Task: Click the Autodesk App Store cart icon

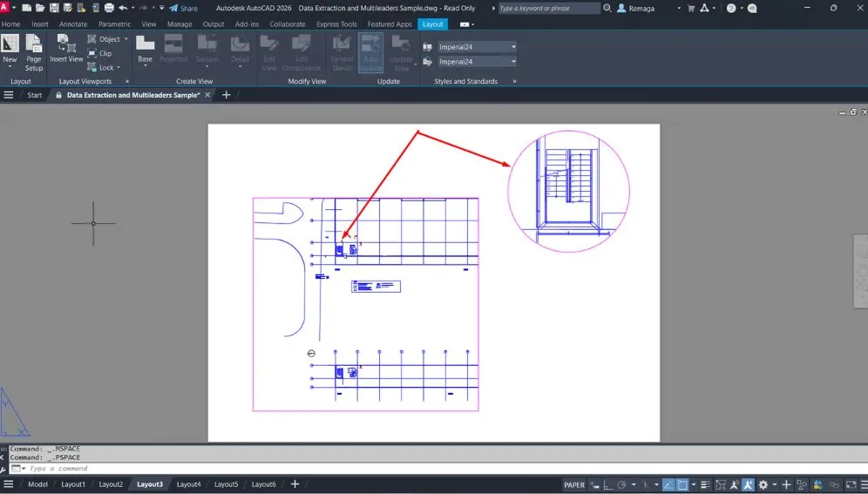Action: pyautogui.click(x=691, y=9)
